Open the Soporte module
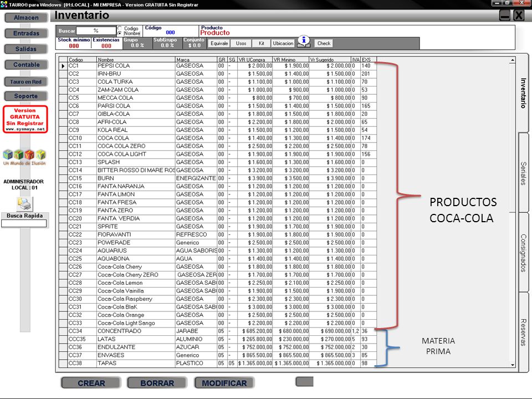The height and width of the screenshot is (399, 532). [x=26, y=96]
